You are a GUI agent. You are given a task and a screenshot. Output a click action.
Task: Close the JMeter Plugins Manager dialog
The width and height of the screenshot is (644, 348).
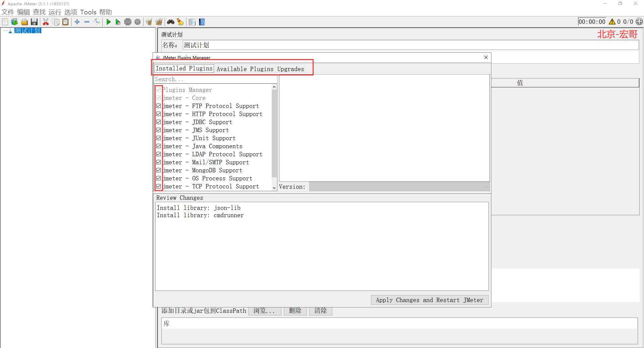[x=486, y=57]
